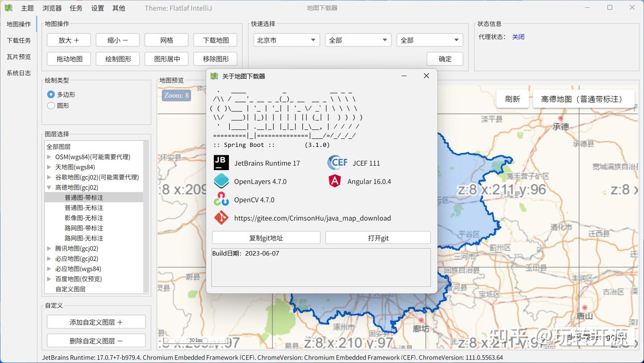Open the 设置 menu
This screenshot has height=363, width=644.
click(97, 8)
